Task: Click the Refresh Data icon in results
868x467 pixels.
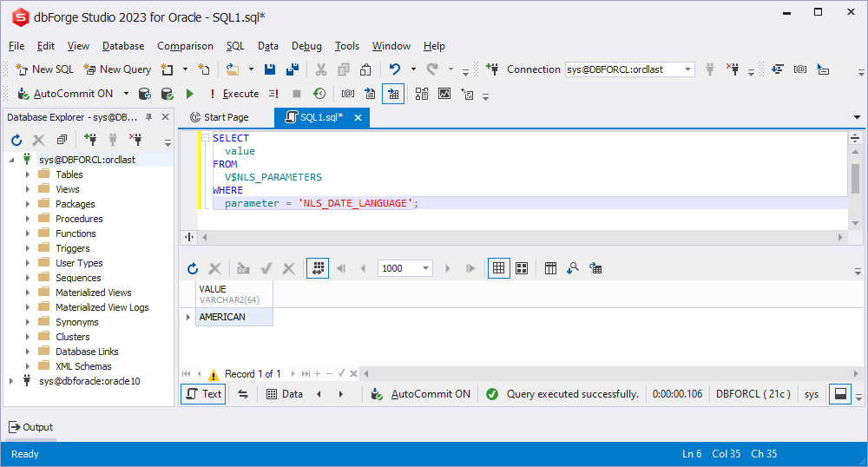Action: click(x=193, y=268)
